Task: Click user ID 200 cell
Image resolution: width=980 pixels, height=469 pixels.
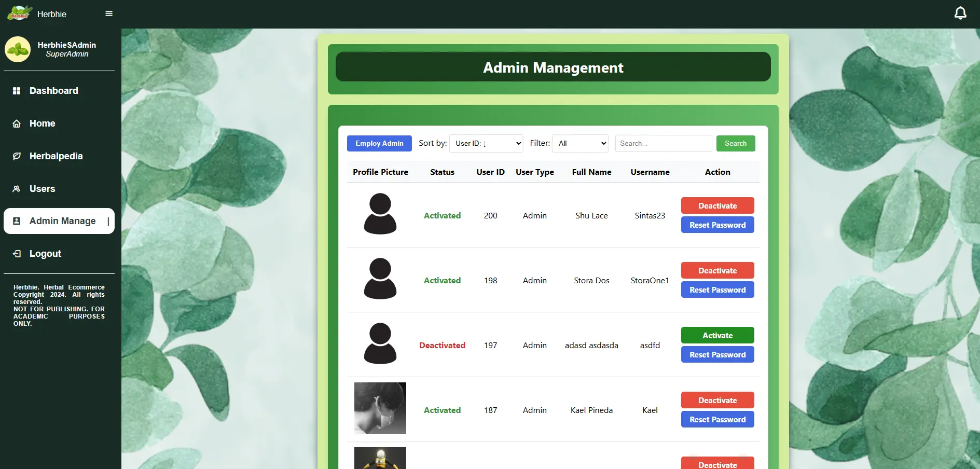Action: (490, 215)
